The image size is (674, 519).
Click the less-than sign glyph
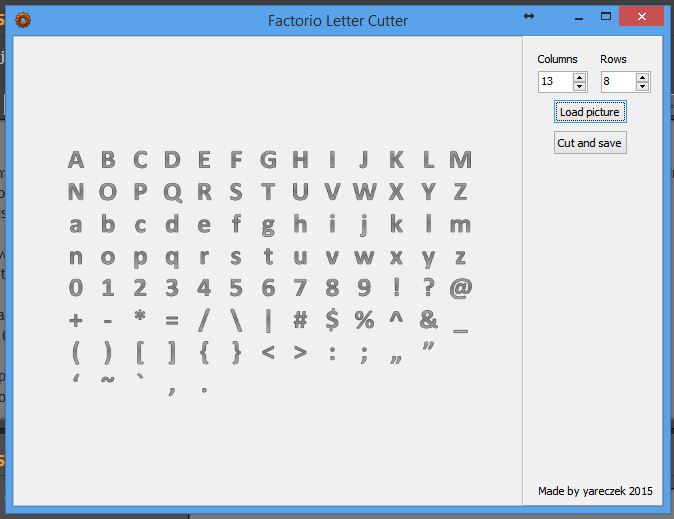tap(268, 353)
